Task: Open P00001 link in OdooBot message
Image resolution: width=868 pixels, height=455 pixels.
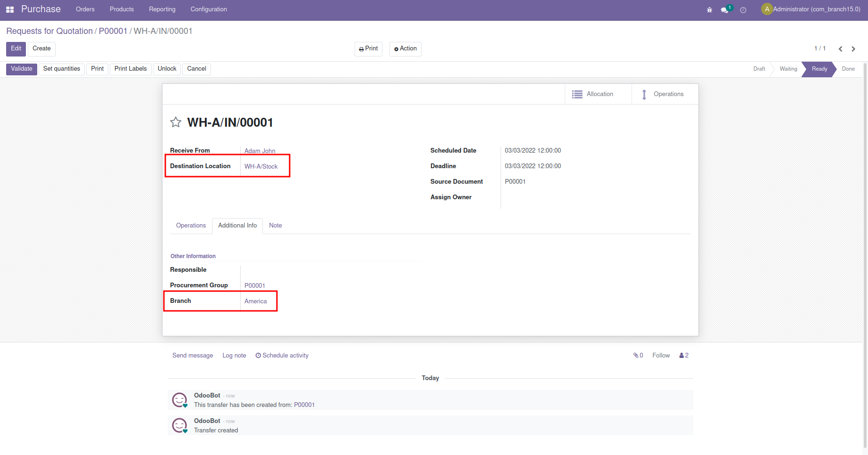Action: [304, 405]
